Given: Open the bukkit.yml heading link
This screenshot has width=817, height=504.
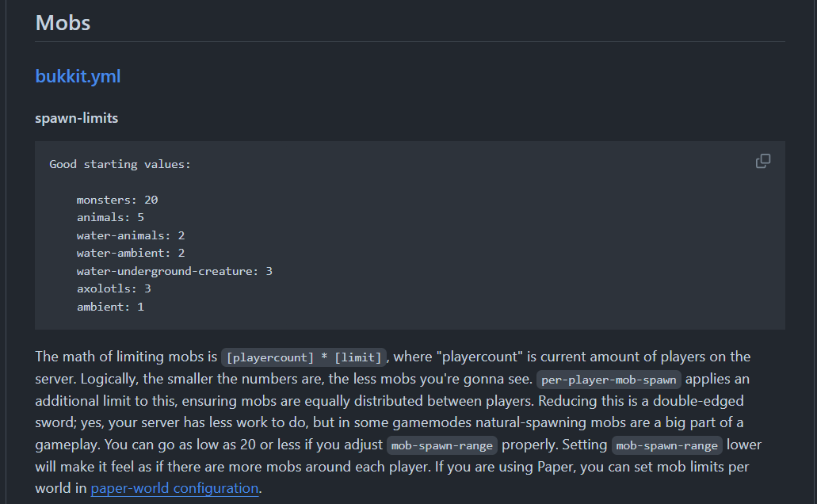Looking at the screenshot, I should pos(78,77).
